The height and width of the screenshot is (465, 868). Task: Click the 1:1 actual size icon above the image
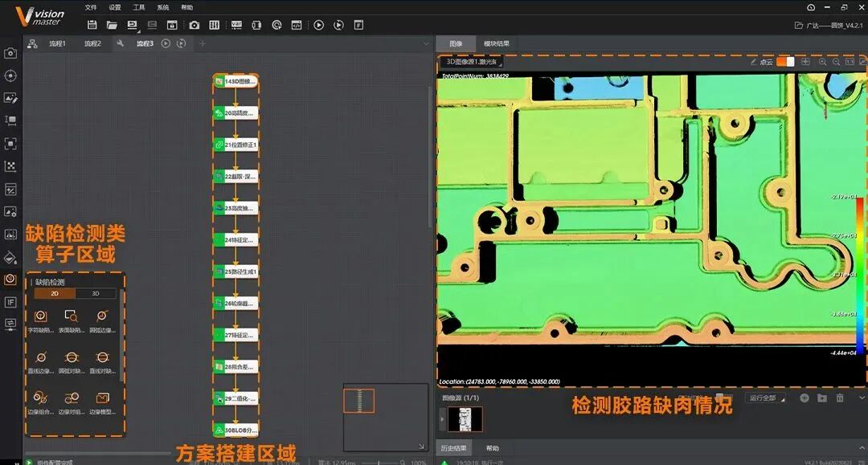coord(850,62)
